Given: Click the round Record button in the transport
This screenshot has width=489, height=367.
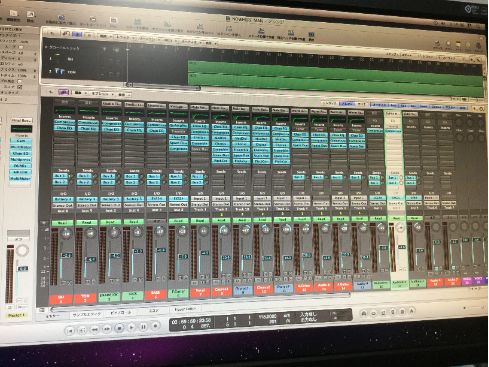Looking at the screenshot, I should pos(155,326).
